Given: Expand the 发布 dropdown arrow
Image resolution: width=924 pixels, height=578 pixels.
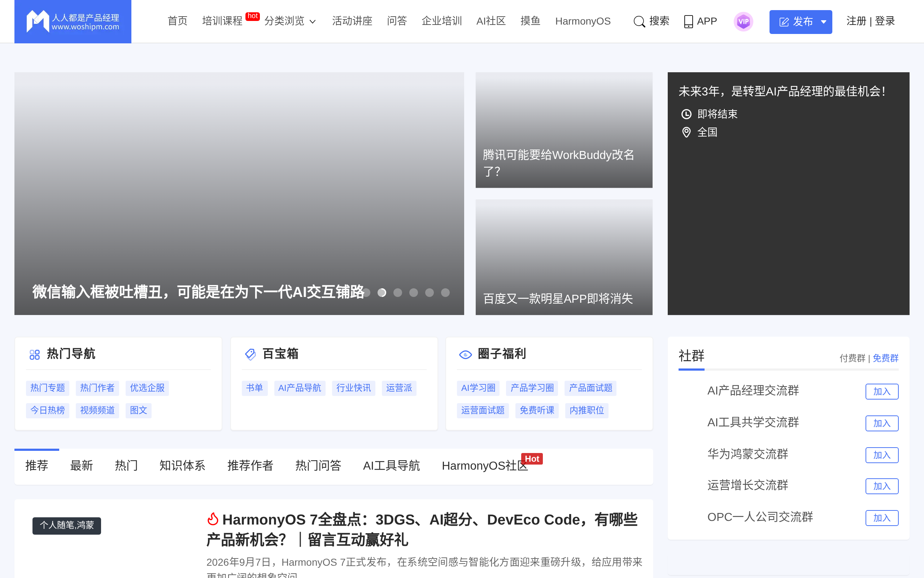Looking at the screenshot, I should [824, 22].
